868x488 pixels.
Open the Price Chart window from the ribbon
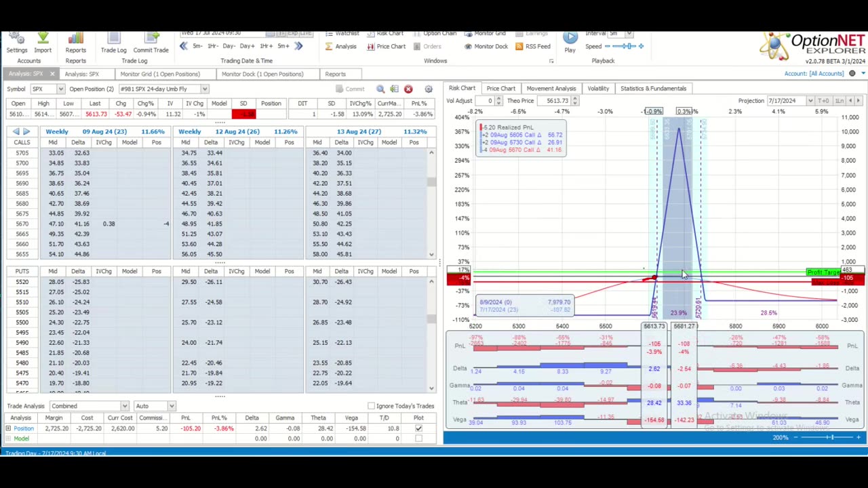pos(386,46)
